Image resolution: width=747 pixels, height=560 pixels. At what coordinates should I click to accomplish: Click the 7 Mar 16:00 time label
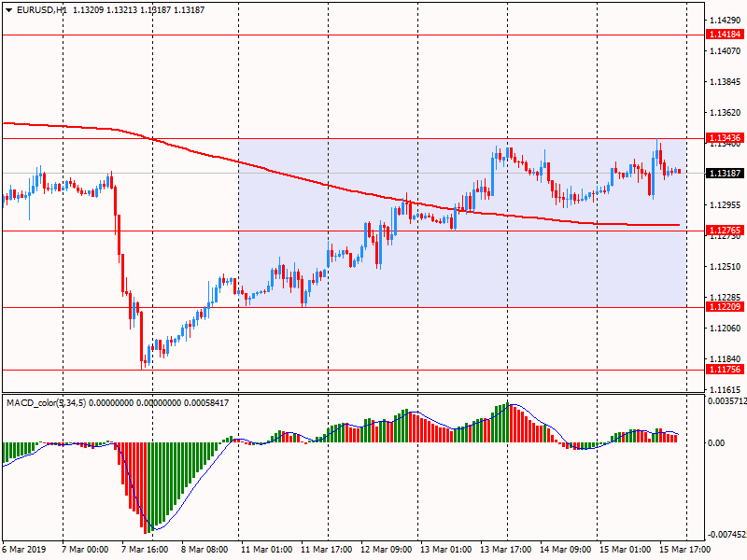point(145,549)
